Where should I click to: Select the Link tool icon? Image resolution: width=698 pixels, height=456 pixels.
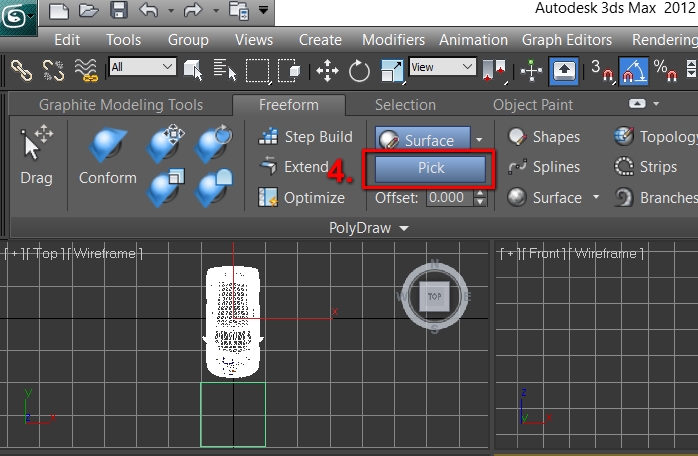click(21, 70)
